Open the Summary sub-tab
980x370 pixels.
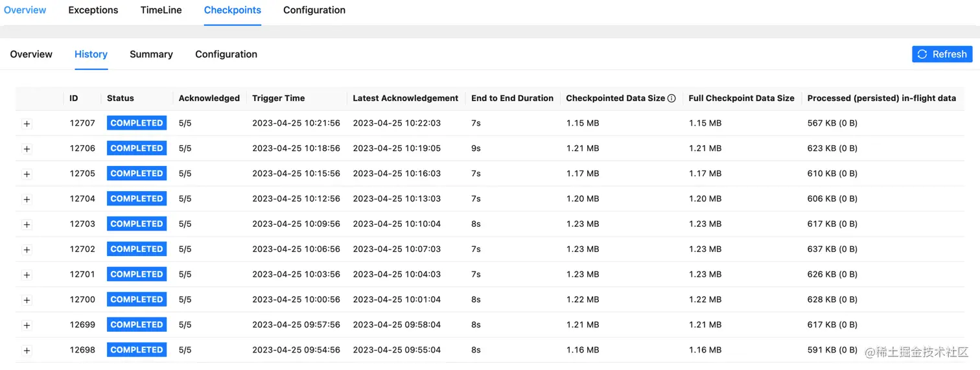coord(151,54)
